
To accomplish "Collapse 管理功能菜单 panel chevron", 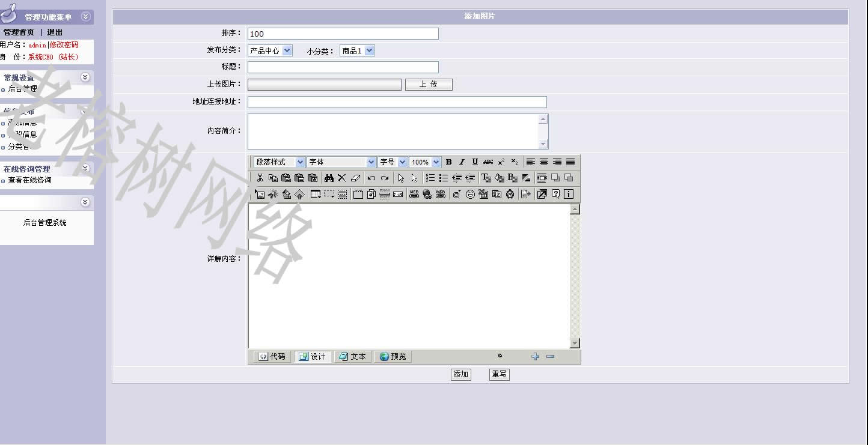I will 85,17.
